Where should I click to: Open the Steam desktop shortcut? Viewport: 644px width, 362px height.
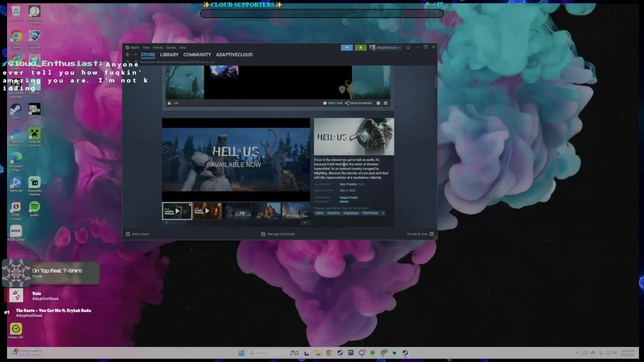[16, 111]
